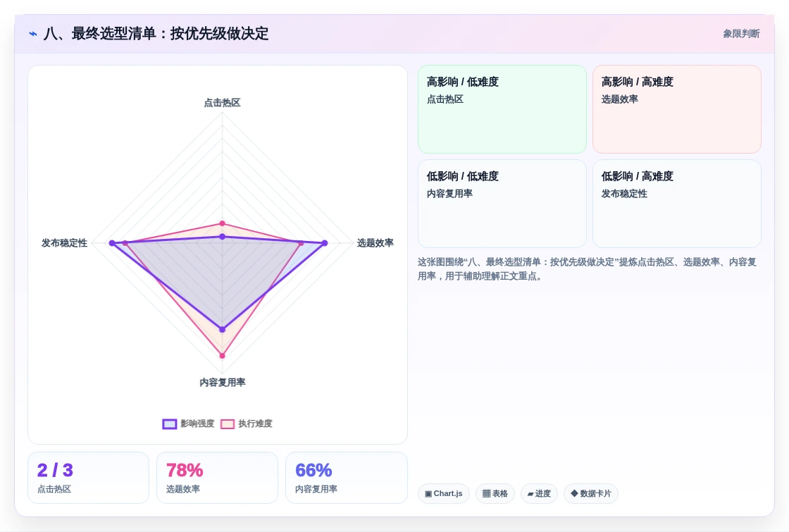
Task: Click the 象限判断 label in header
Action: click(x=741, y=34)
